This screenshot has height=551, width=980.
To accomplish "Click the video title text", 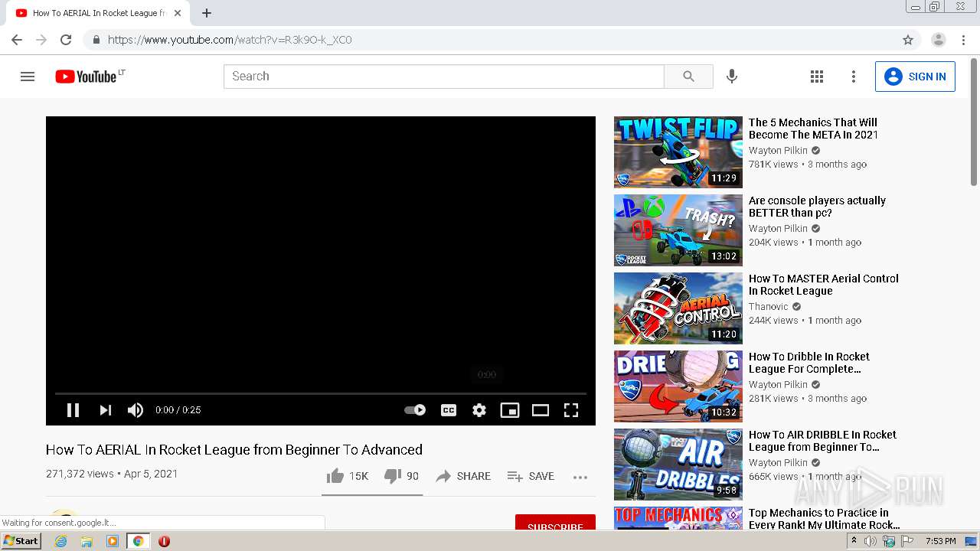I will tap(234, 450).
